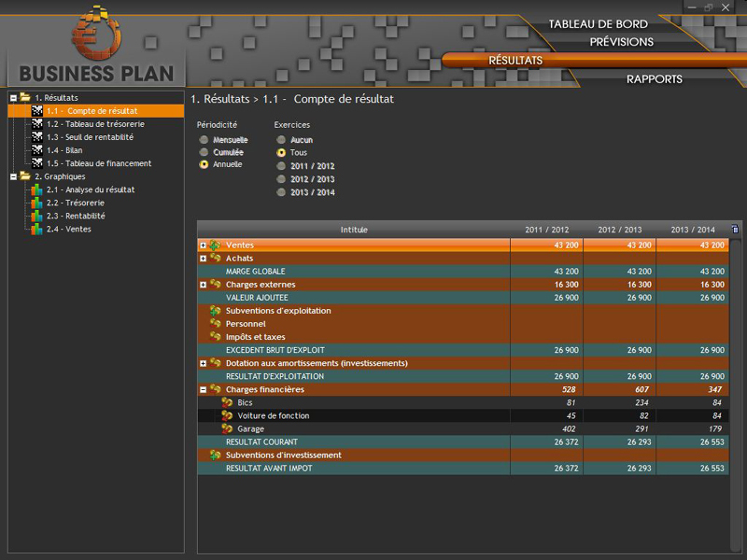
Task: Select the Cumulée periodicity option
Action: point(204,152)
